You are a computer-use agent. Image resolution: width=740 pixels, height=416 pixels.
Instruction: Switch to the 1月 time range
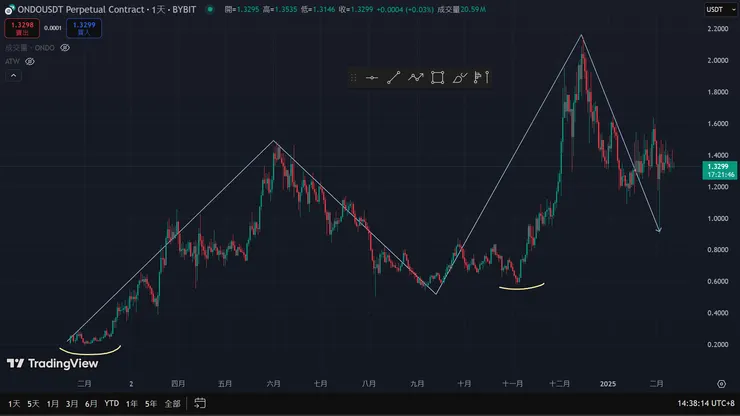tap(52, 404)
